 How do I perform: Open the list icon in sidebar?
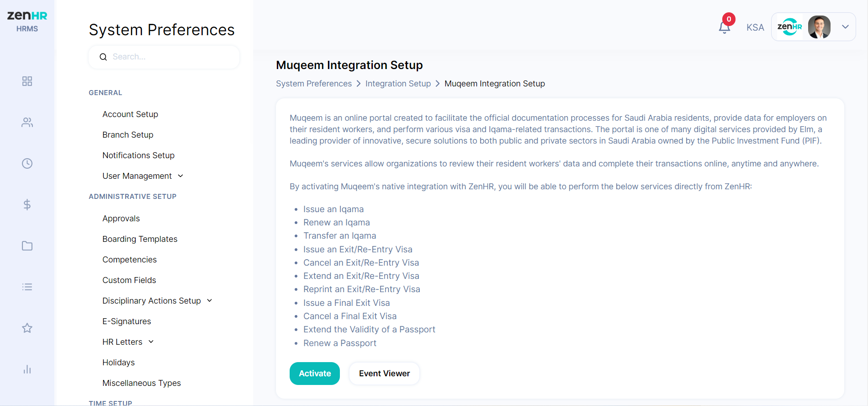(x=27, y=287)
